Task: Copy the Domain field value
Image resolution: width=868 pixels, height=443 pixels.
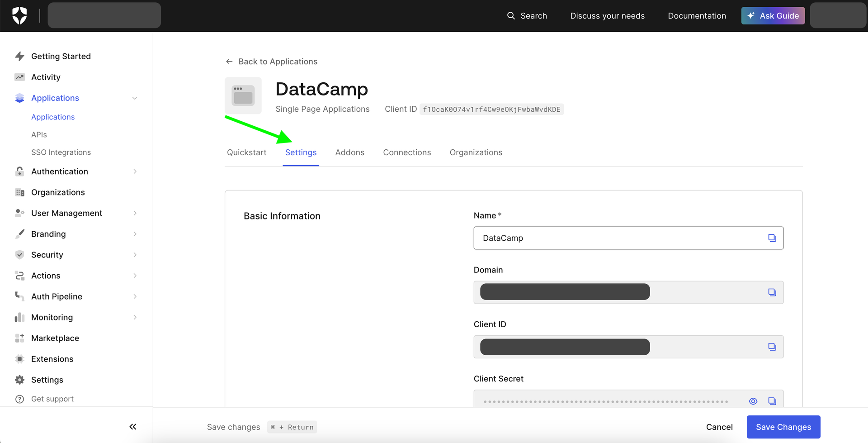Action: point(772,292)
